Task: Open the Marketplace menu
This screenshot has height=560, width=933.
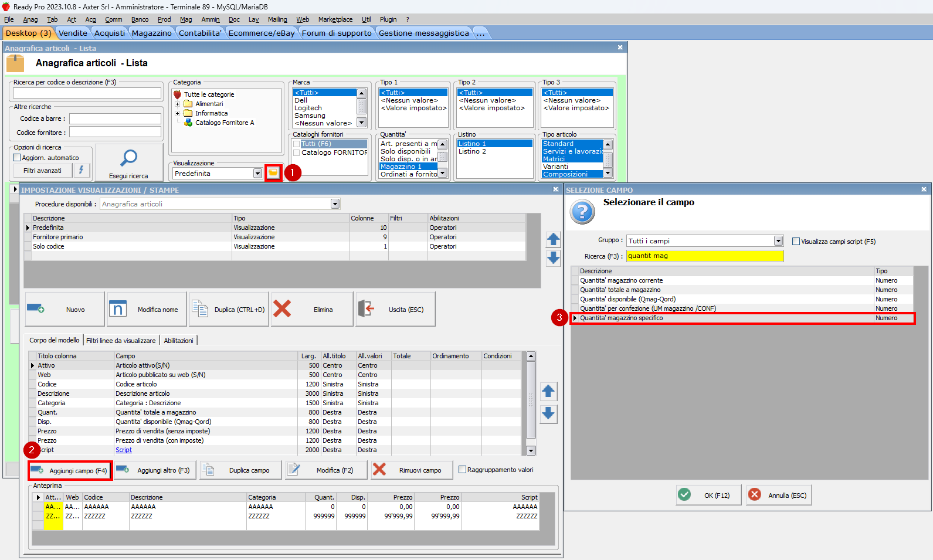Action: (x=335, y=19)
